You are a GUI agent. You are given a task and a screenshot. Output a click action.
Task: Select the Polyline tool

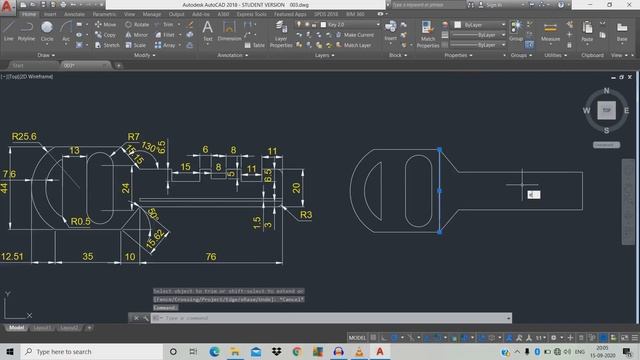[26, 31]
